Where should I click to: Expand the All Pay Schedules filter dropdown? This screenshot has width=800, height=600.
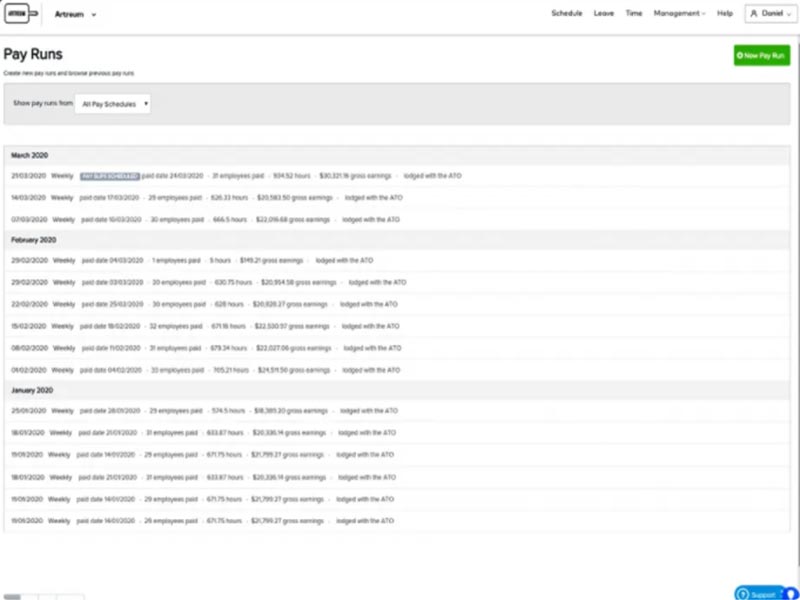tap(113, 103)
